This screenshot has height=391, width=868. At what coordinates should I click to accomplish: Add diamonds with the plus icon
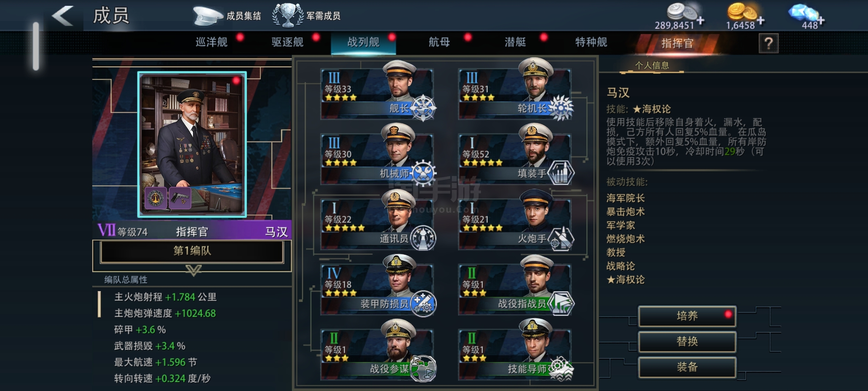(821, 21)
